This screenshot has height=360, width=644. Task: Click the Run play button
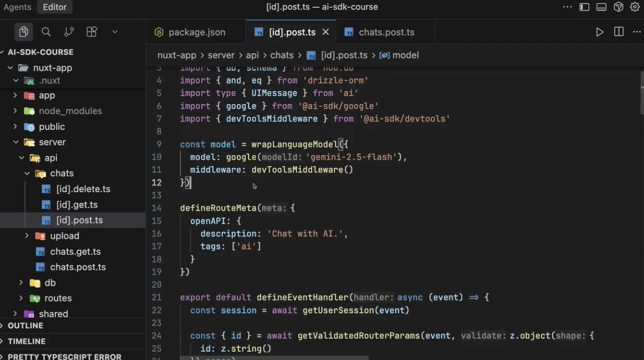(x=600, y=32)
